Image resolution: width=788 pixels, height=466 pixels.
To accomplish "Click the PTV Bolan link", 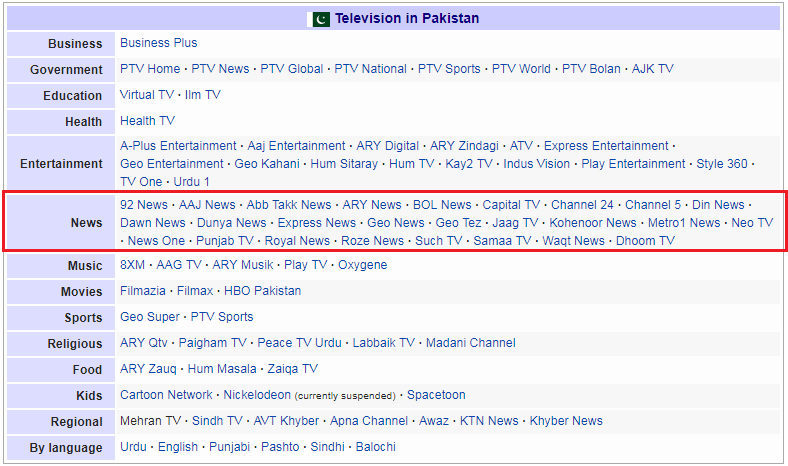I will [591, 69].
